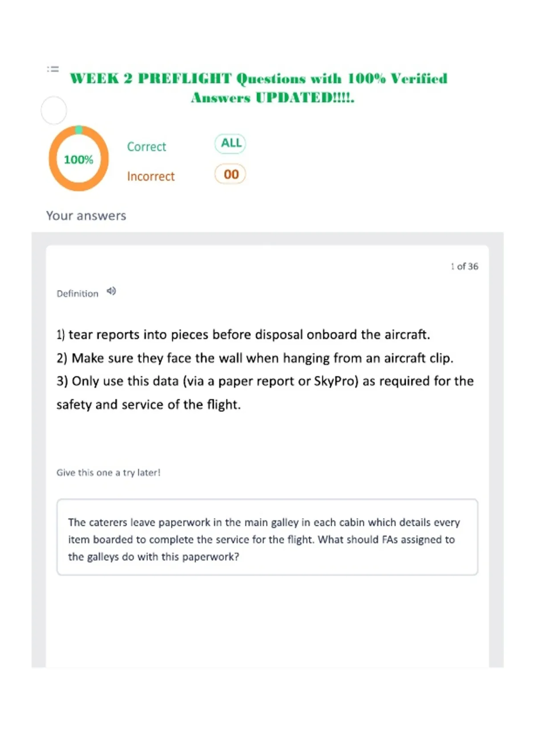
Task: Click the Incorrect label
Action: point(151,177)
